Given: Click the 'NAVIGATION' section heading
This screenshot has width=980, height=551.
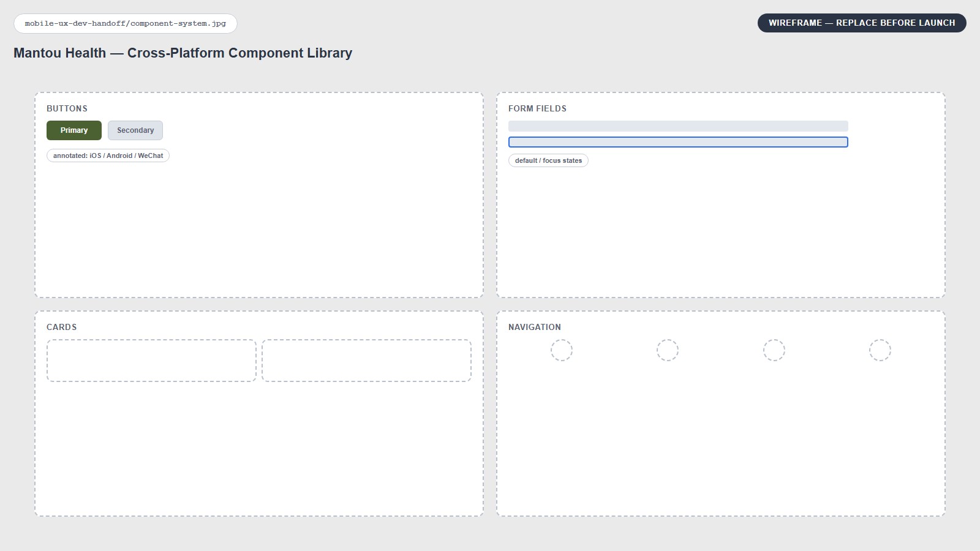Looking at the screenshot, I should click(535, 327).
